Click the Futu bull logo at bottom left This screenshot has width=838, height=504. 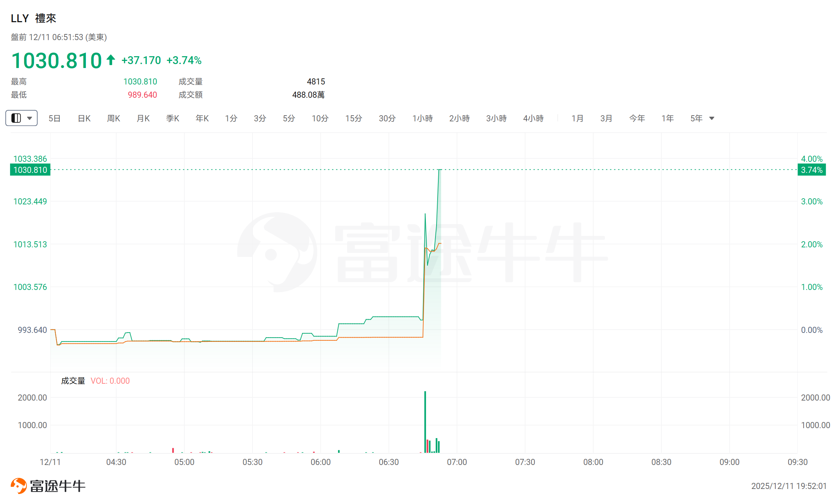19,486
